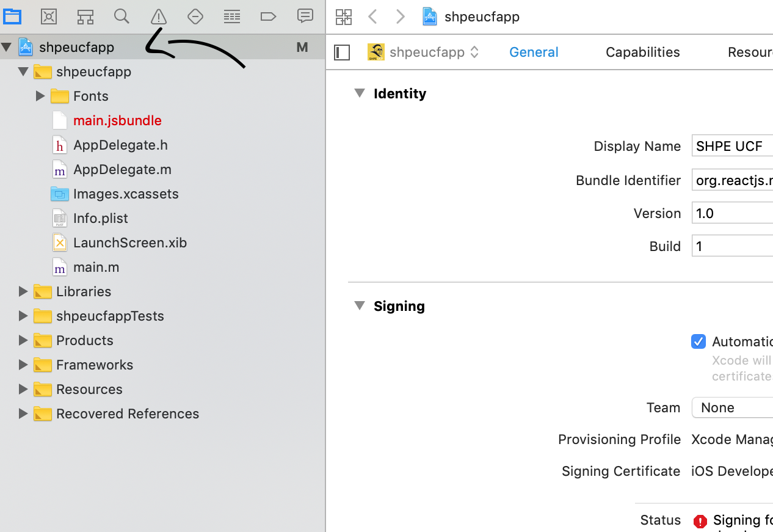Open the shpeucfapp target selector dropdown
The height and width of the screenshot is (532, 773).
pos(424,53)
